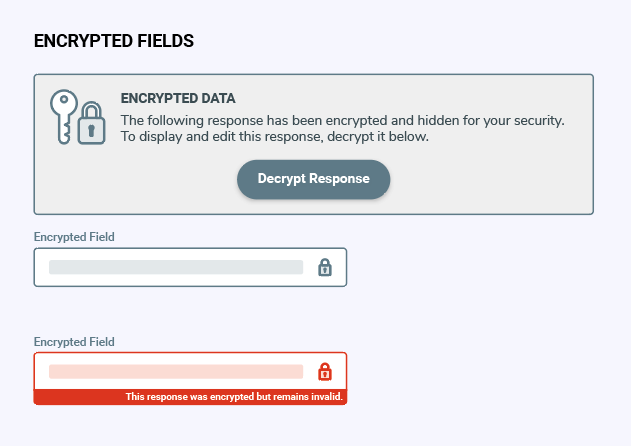Click the large padlock icon beside the key
The width and height of the screenshot is (631, 446).
point(91,123)
